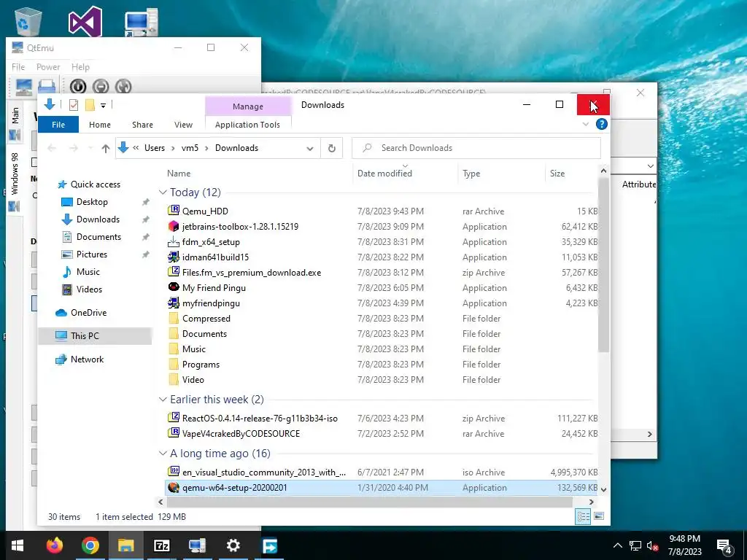Image resolution: width=747 pixels, height=560 pixels.
Task: Click the Search Downloads field
Action: 476,148
